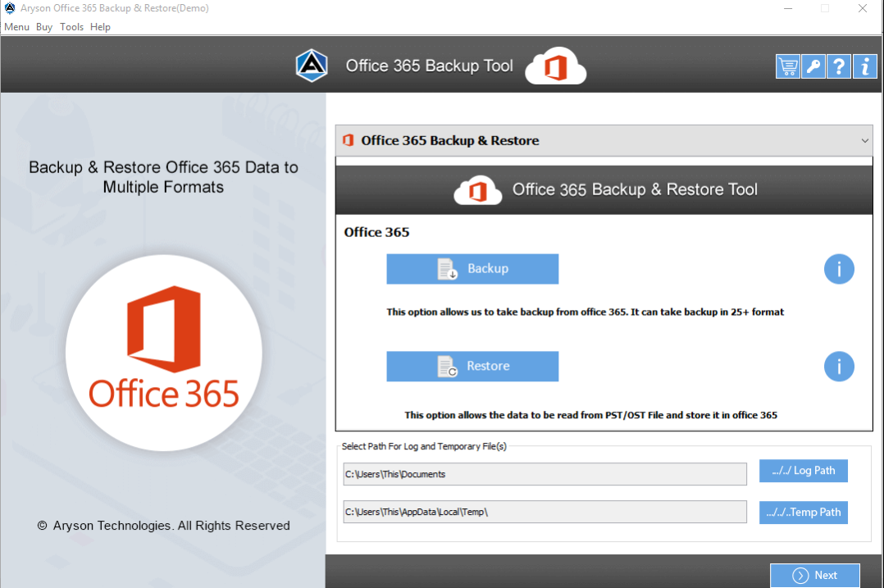Expand the Office 365 Backup & Restore dropdown
Viewport: 884px width, 588px height.
(604, 140)
